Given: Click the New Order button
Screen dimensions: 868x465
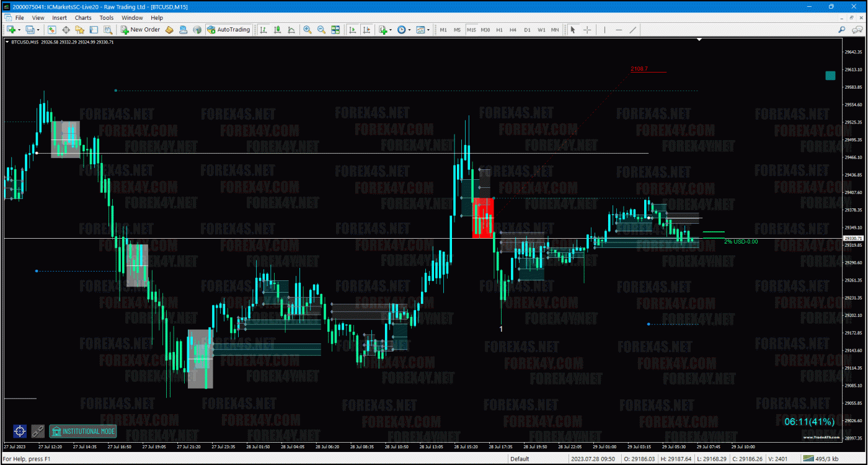Looking at the screenshot, I should coord(140,29).
